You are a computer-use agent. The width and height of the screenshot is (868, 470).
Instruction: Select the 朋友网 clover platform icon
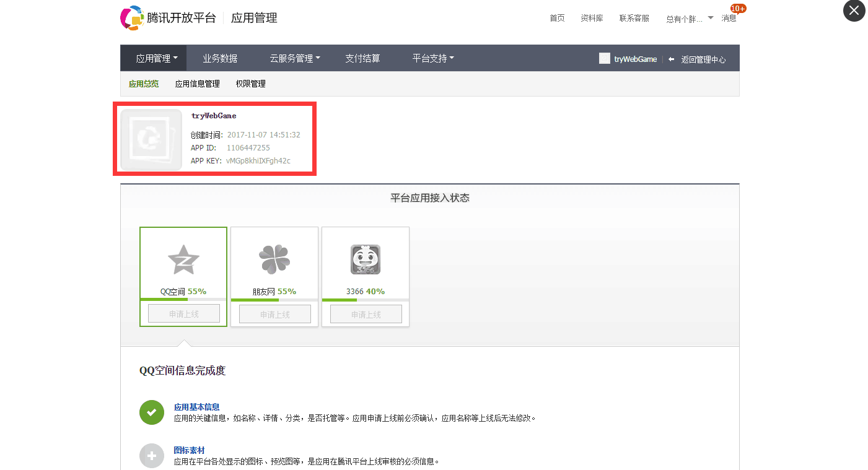click(x=274, y=259)
